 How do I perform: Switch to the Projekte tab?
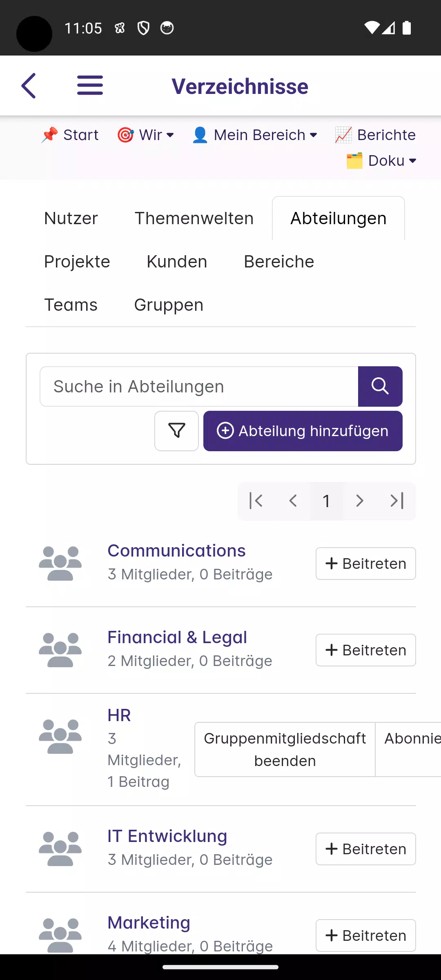click(x=77, y=262)
